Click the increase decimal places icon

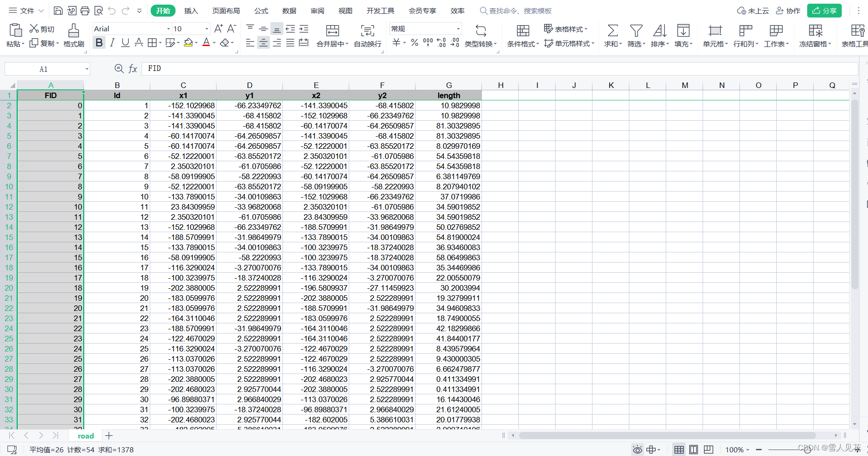441,43
